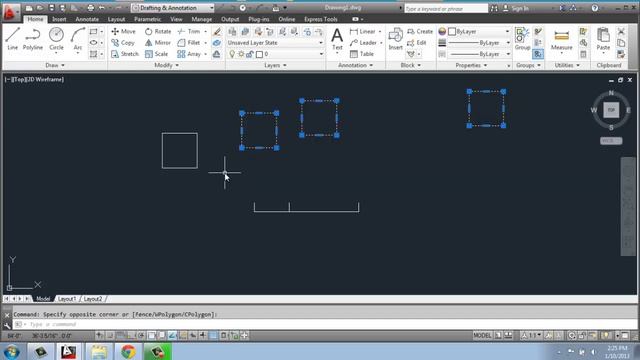Activate the Mirror tool
Image resolution: width=640 pixels, height=360 pixels.
(x=158, y=42)
